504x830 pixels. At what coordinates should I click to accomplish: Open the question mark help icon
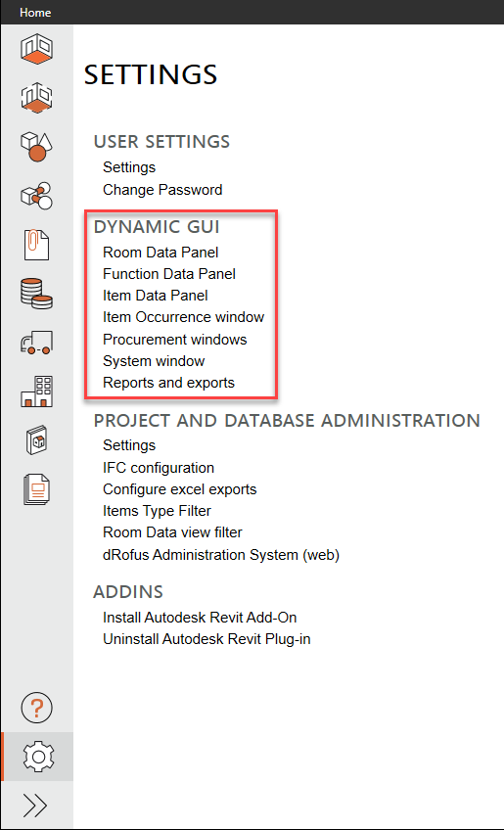click(36, 708)
